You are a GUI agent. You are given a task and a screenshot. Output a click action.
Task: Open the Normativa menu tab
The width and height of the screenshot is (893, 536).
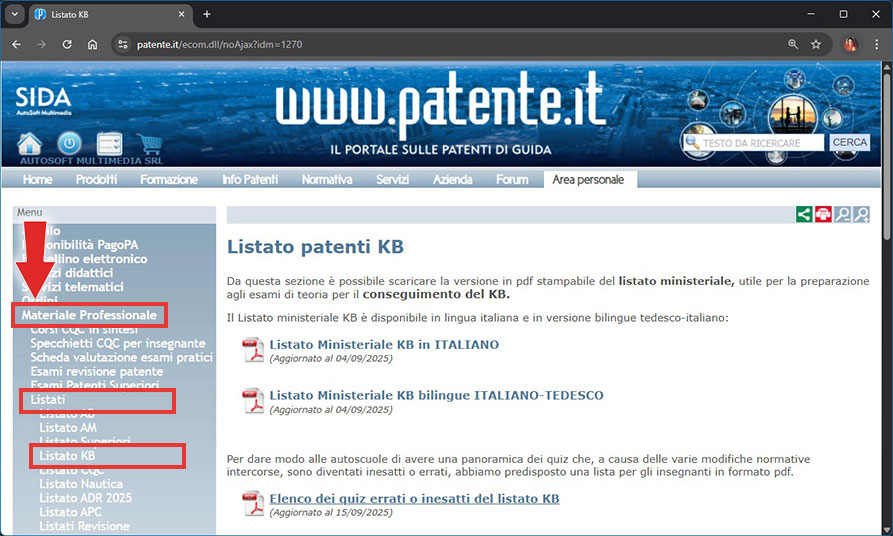(326, 179)
